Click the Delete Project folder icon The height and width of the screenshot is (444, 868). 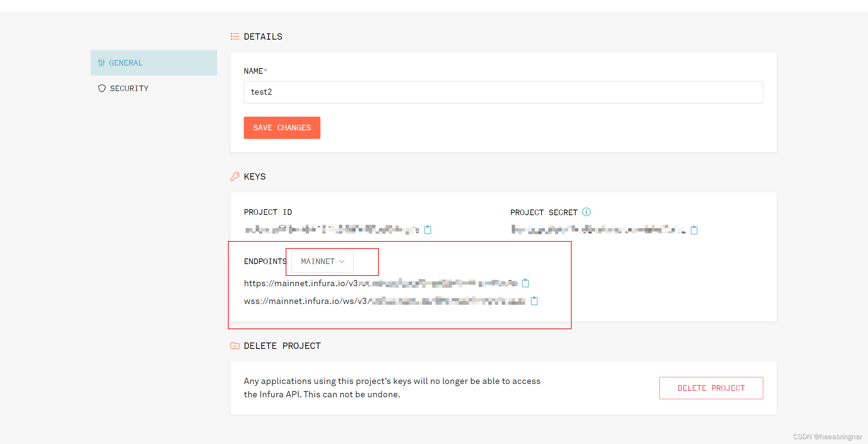pos(235,345)
